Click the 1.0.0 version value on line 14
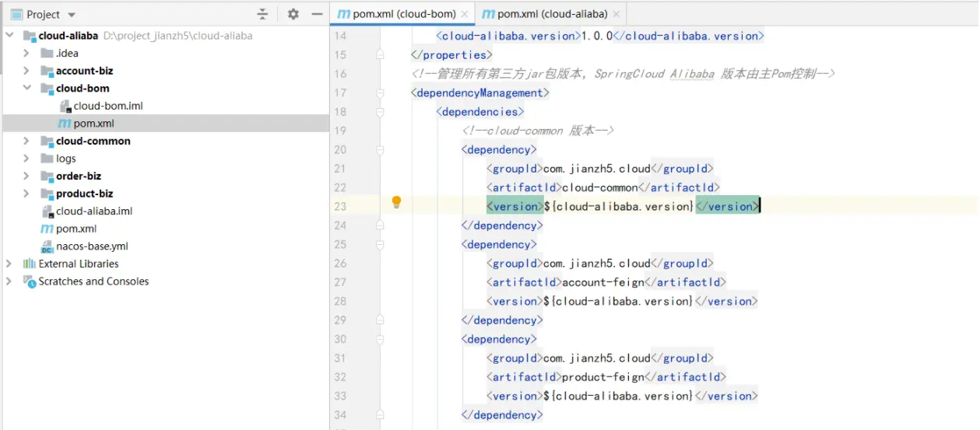 [x=598, y=36]
